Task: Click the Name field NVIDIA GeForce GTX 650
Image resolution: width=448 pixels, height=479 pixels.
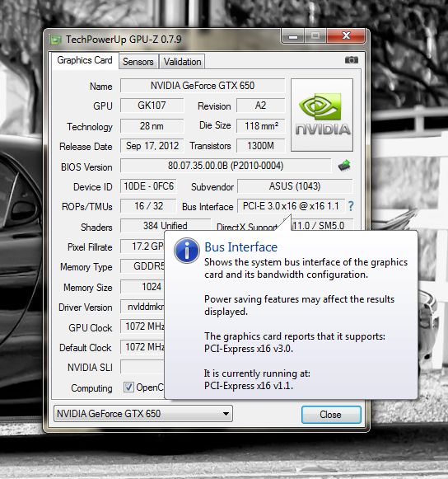Action: (x=203, y=86)
